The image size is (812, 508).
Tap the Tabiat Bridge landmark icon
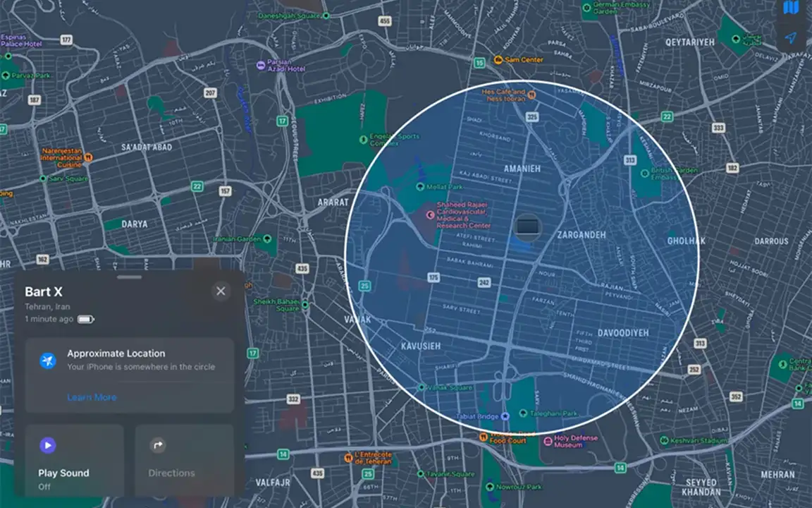click(505, 417)
